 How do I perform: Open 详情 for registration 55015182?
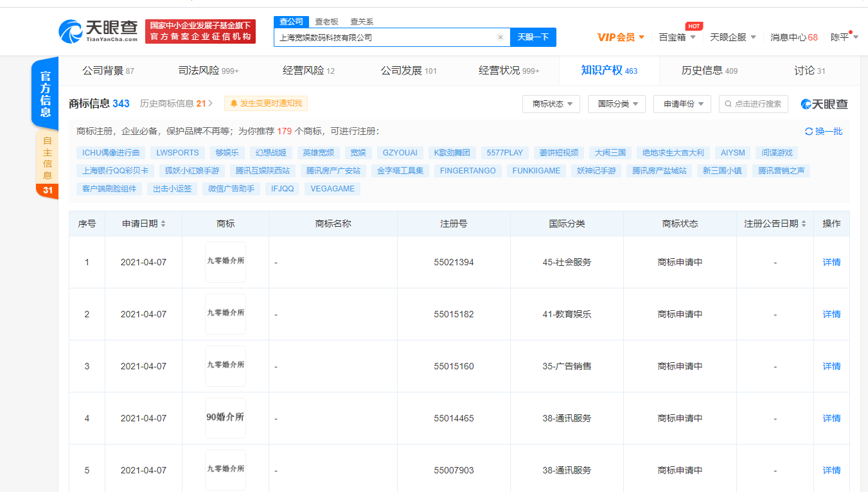[831, 314]
